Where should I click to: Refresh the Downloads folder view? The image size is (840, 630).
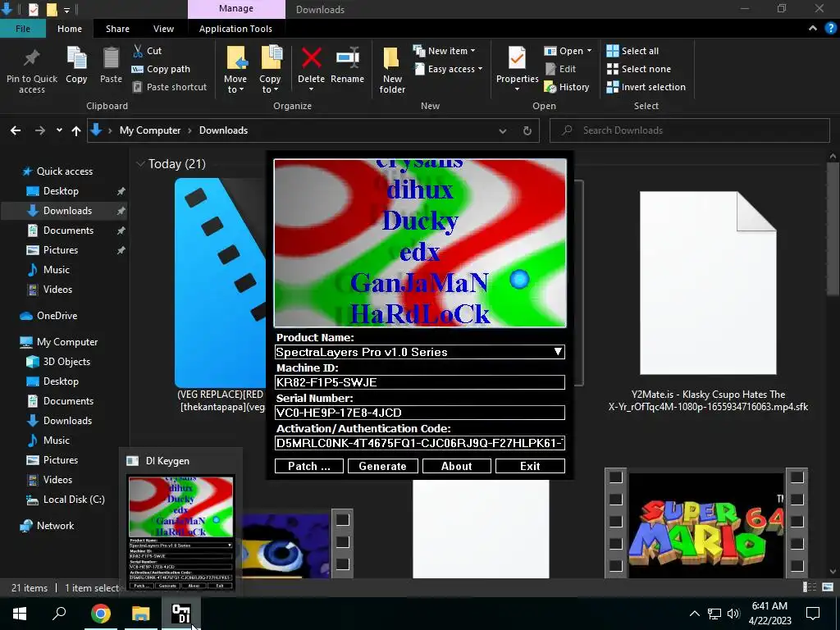click(527, 130)
